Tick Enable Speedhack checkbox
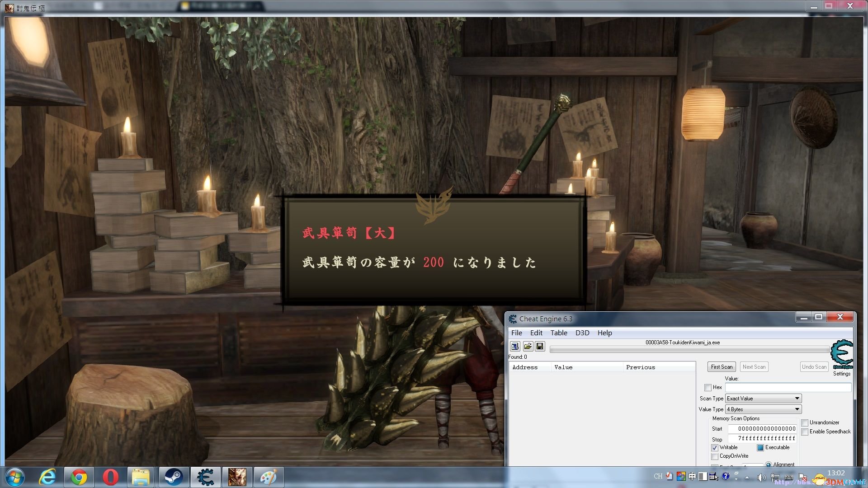Screen dimensions: 868x488 (805, 432)
